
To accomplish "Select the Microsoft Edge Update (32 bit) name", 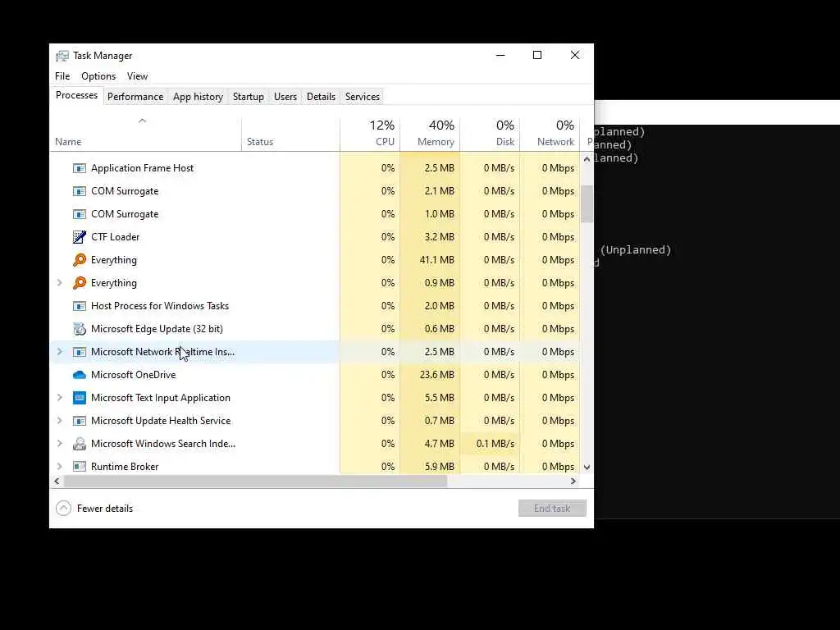I will tap(157, 329).
